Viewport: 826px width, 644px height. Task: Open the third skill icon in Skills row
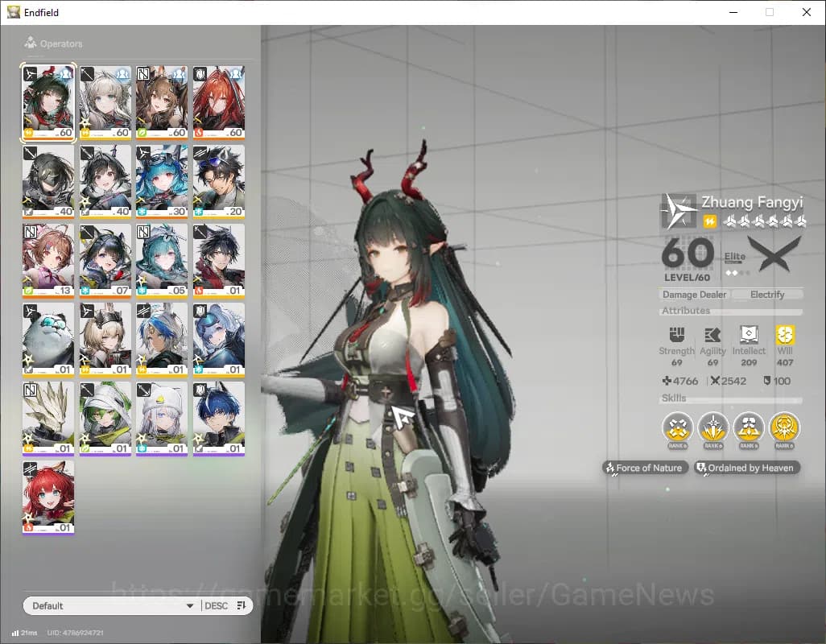749,427
